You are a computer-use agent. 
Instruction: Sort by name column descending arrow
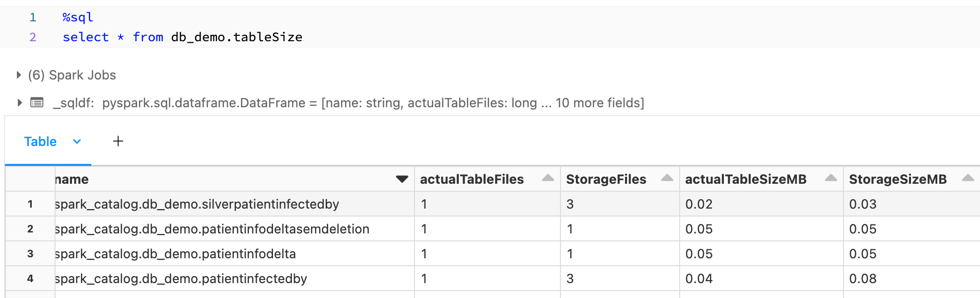point(402,179)
